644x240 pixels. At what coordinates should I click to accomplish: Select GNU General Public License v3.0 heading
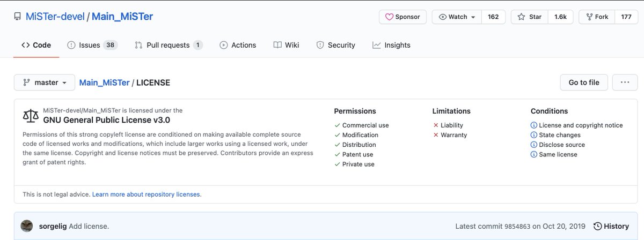click(106, 120)
